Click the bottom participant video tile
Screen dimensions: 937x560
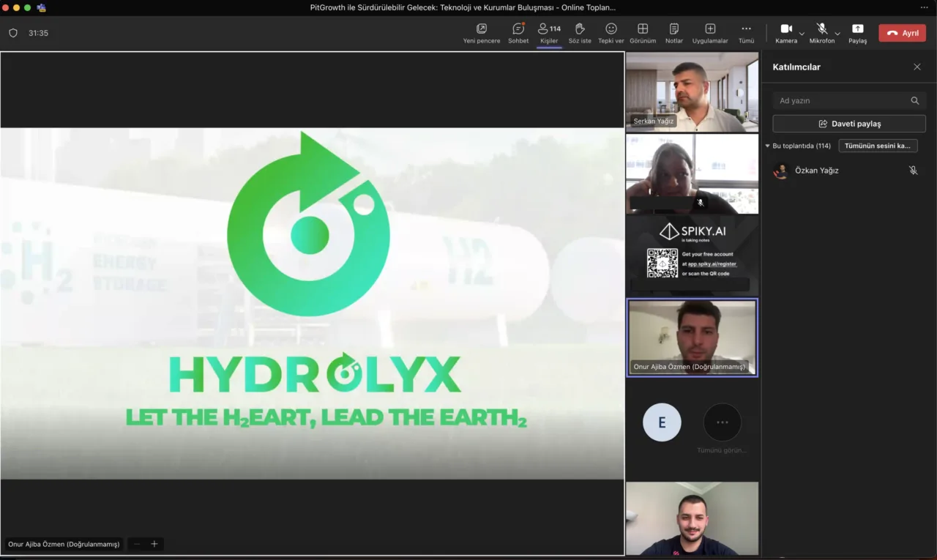click(693, 518)
